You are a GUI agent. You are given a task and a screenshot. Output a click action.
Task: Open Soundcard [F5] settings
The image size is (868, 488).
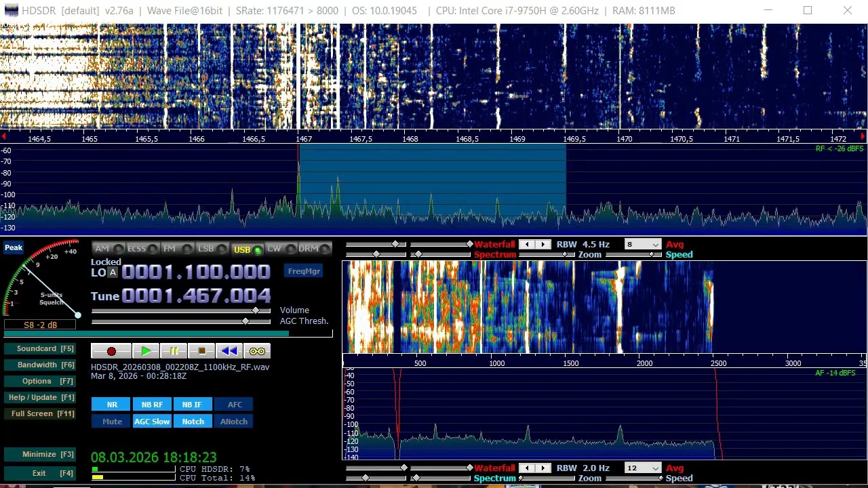tap(39, 348)
